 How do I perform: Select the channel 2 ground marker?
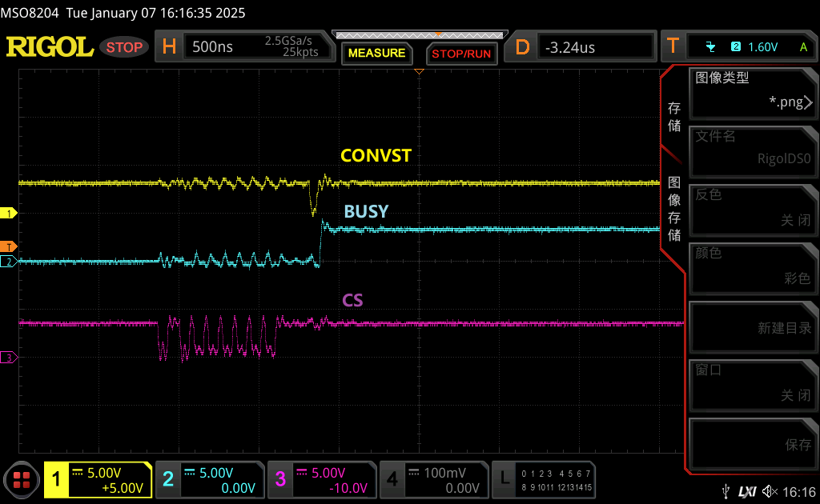(x=8, y=262)
